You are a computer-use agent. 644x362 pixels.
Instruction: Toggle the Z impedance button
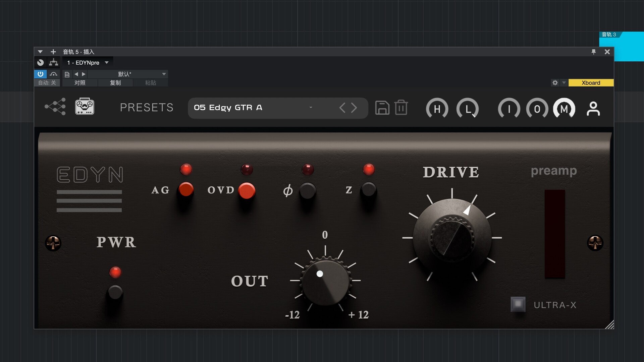tap(369, 190)
